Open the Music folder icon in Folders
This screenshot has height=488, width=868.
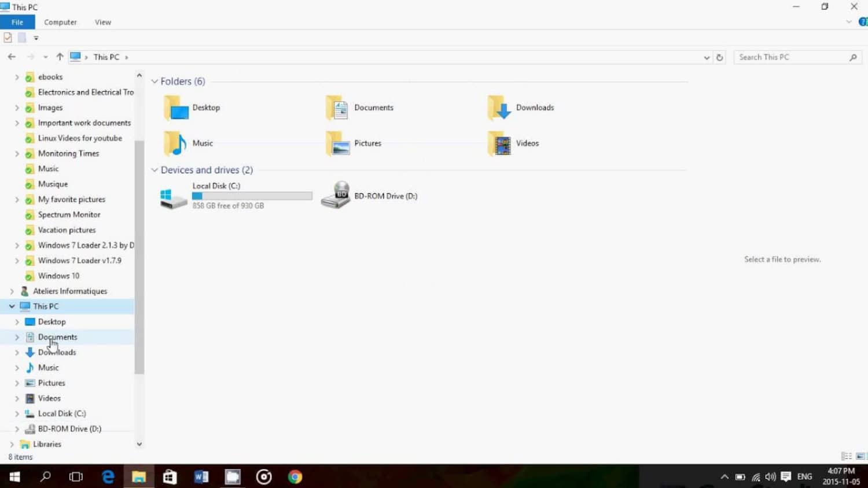pos(175,143)
